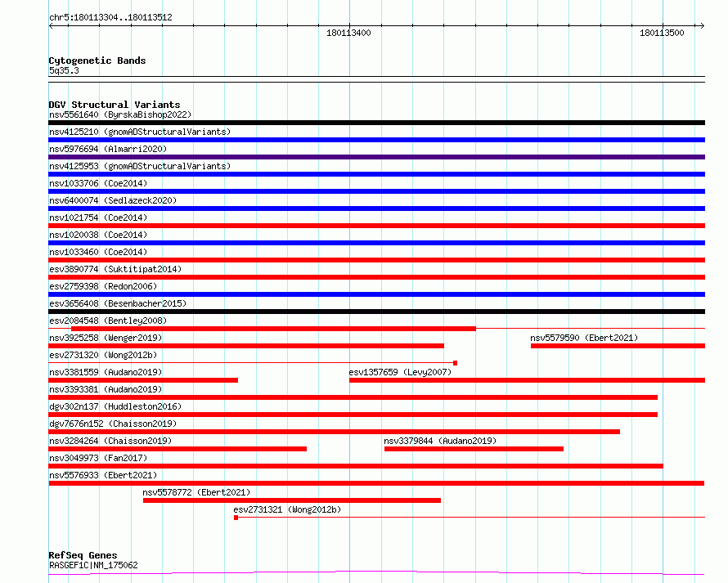Click the left arrow of the ruler

tap(51, 25)
